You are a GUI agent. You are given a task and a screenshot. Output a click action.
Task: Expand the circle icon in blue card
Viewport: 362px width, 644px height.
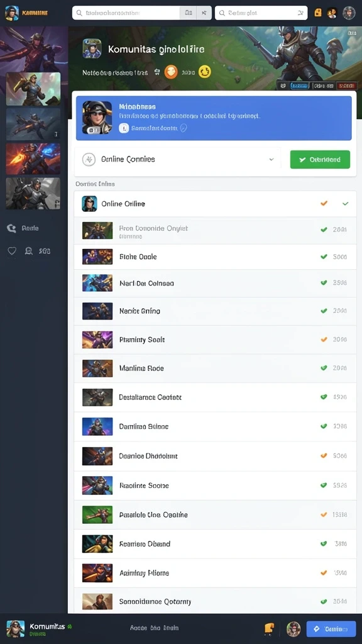[184, 128]
